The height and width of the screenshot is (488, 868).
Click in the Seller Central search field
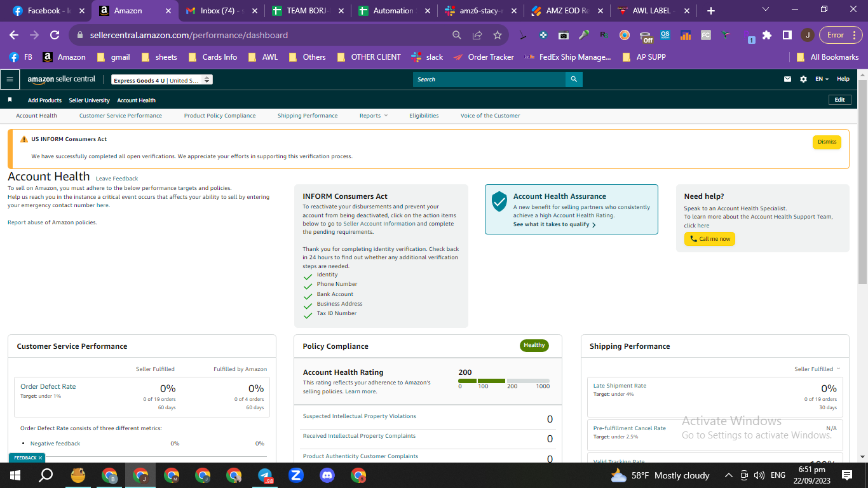coord(489,79)
